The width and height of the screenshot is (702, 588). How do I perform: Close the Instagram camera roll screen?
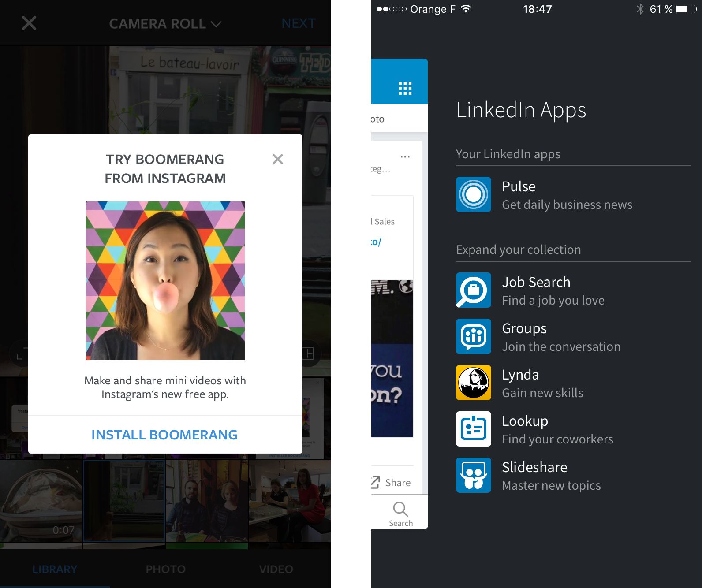pos(29,23)
